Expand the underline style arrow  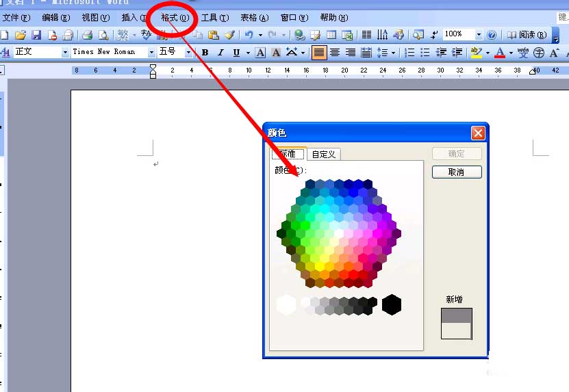pyautogui.click(x=249, y=53)
